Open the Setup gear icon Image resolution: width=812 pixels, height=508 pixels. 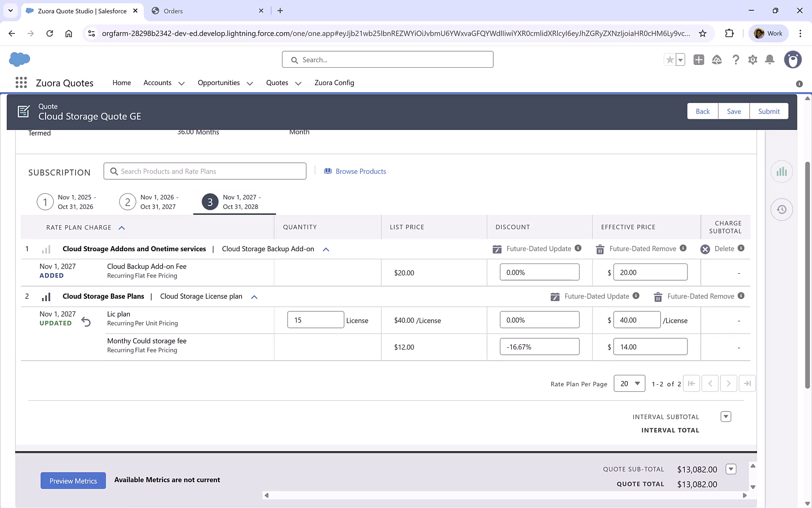[x=752, y=60]
